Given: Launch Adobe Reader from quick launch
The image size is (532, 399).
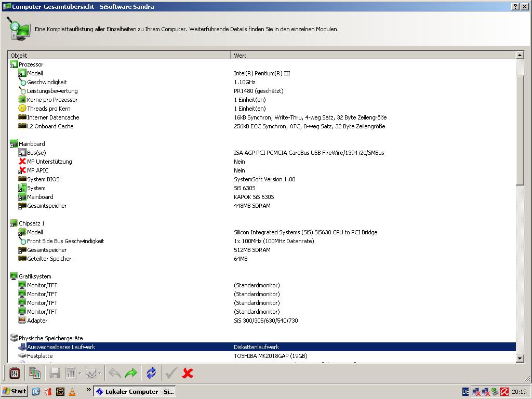Looking at the screenshot, I should pyautogui.click(x=48, y=392).
